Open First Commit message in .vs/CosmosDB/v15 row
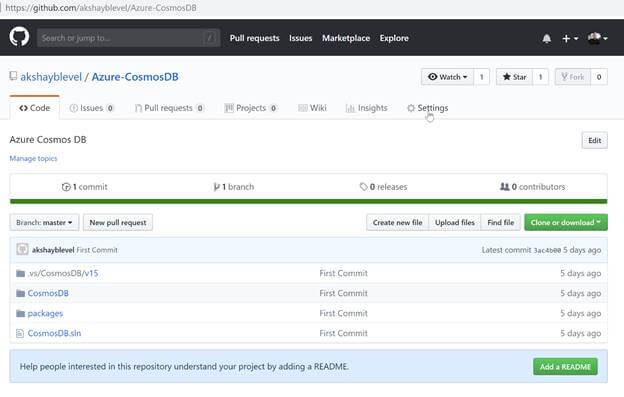624x397 pixels. coord(343,273)
